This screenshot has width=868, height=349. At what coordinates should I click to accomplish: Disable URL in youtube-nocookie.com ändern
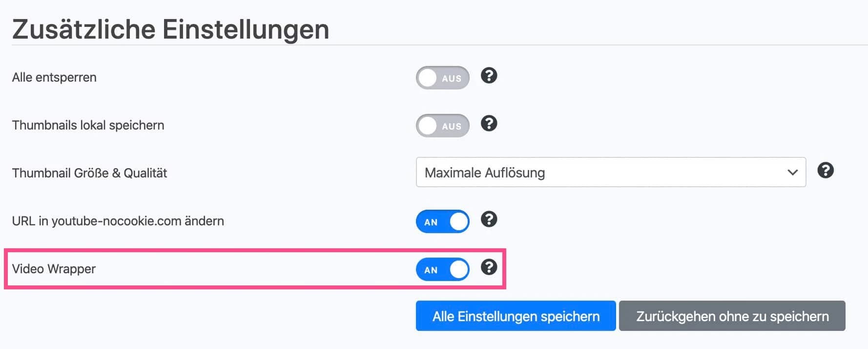442,221
